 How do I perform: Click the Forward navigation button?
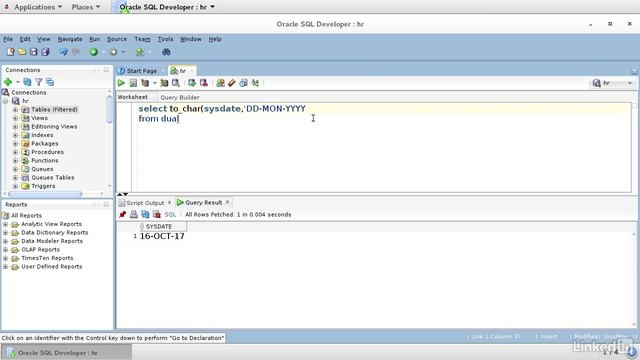pos(114,52)
